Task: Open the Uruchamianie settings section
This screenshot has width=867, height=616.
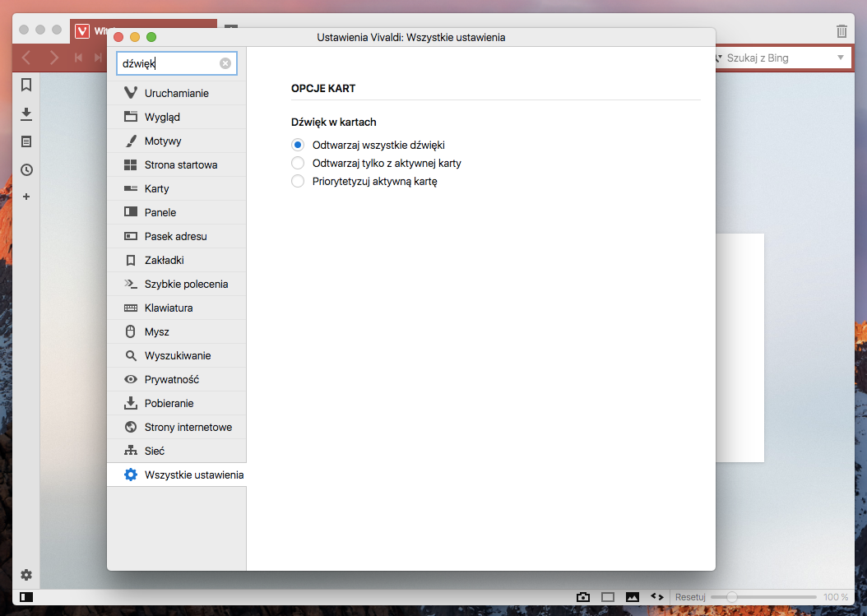Action: pos(176,93)
